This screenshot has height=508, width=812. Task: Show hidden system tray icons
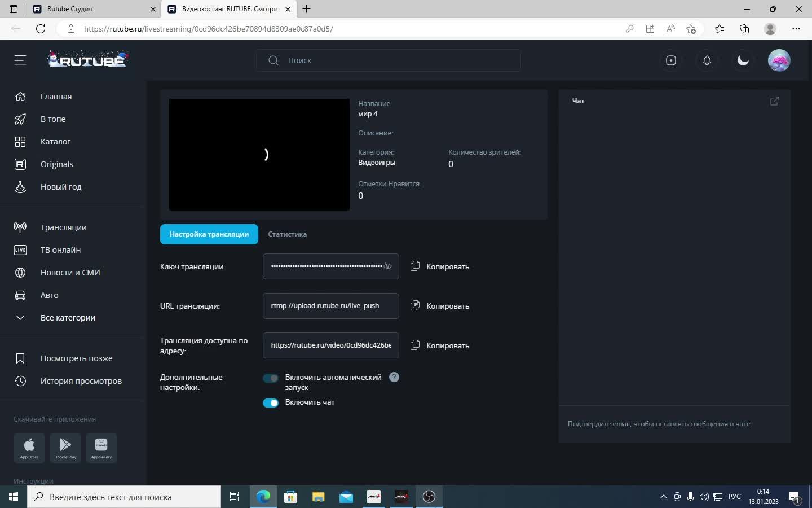tap(664, 497)
